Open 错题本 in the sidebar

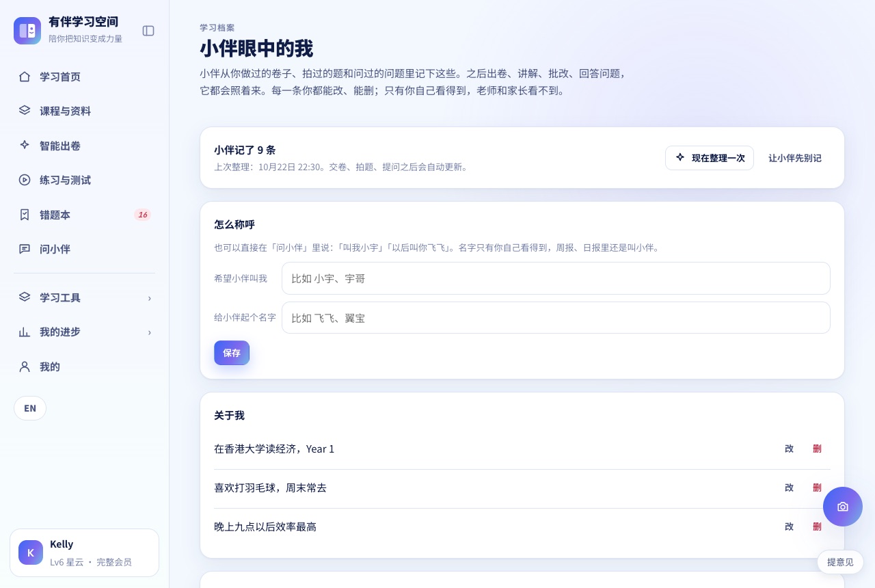coord(84,215)
